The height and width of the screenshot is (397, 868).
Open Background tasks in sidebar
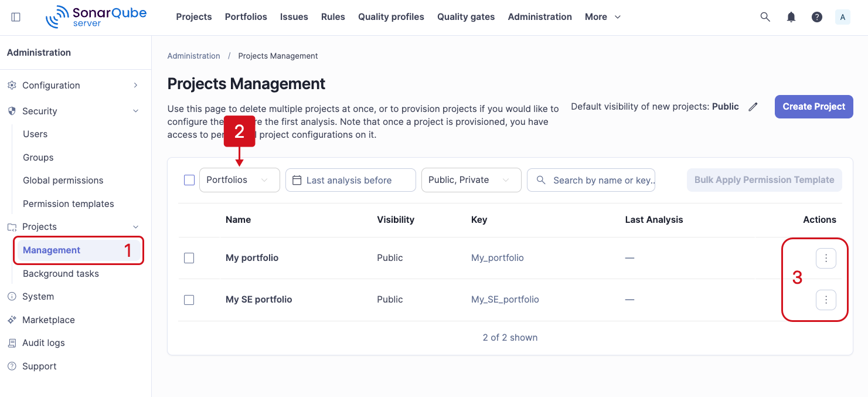(61, 274)
